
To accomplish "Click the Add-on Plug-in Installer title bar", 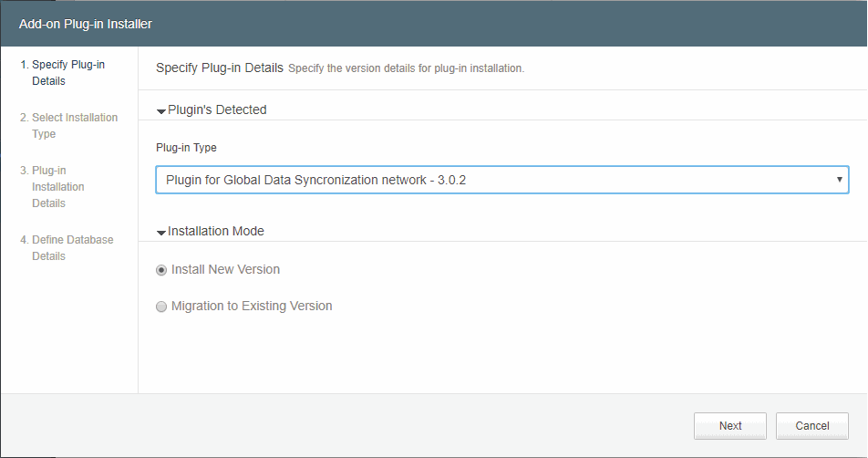I will (x=434, y=24).
